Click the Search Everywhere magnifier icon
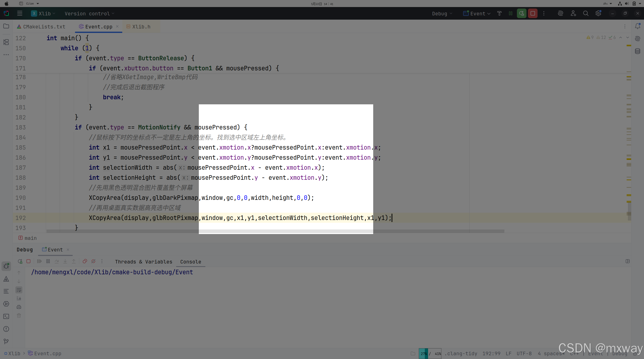The height and width of the screenshot is (359, 644). [x=586, y=13]
